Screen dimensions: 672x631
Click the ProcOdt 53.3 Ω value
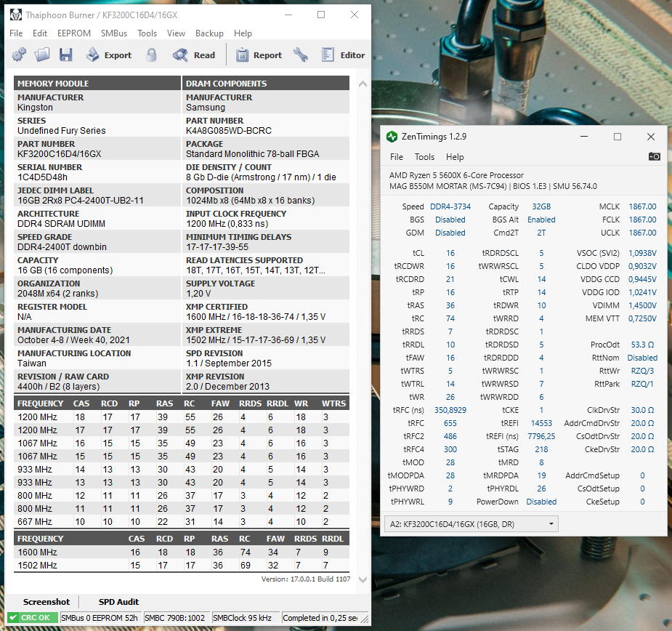[x=642, y=345]
